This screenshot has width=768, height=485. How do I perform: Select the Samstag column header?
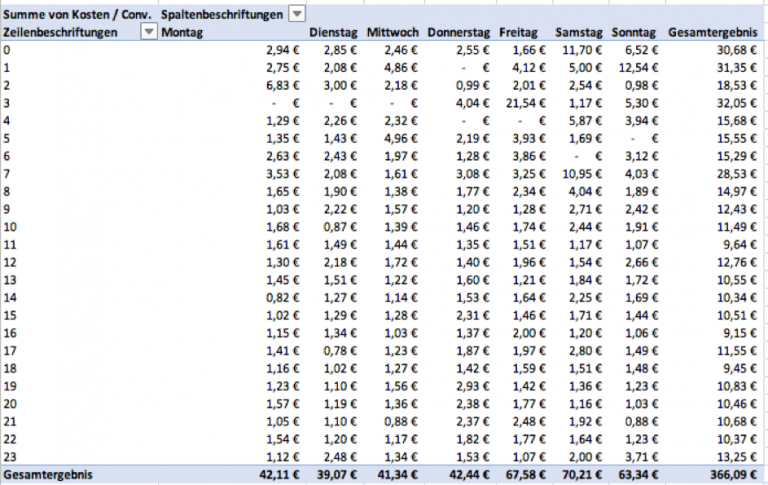pyautogui.click(x=579, y=32)
